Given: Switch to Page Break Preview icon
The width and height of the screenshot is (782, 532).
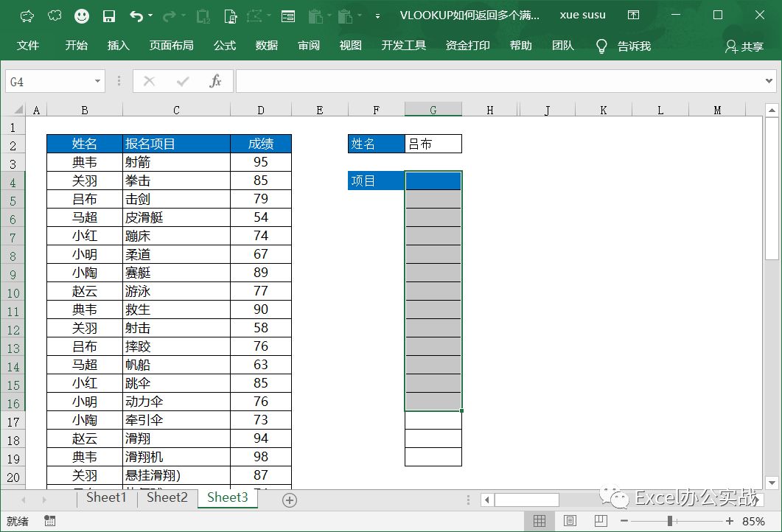Looking at the screenshot, I should [x=601, y=521].
